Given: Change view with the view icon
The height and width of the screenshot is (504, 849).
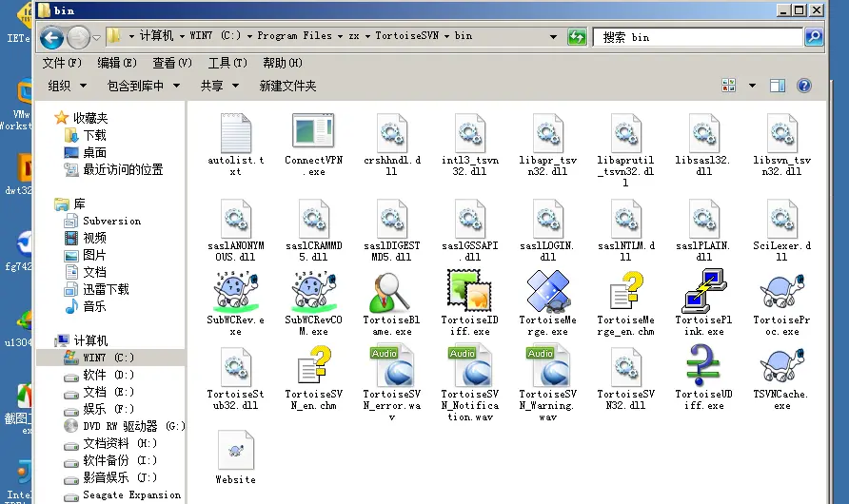Looking at the screenshot, I should point(729,86).
